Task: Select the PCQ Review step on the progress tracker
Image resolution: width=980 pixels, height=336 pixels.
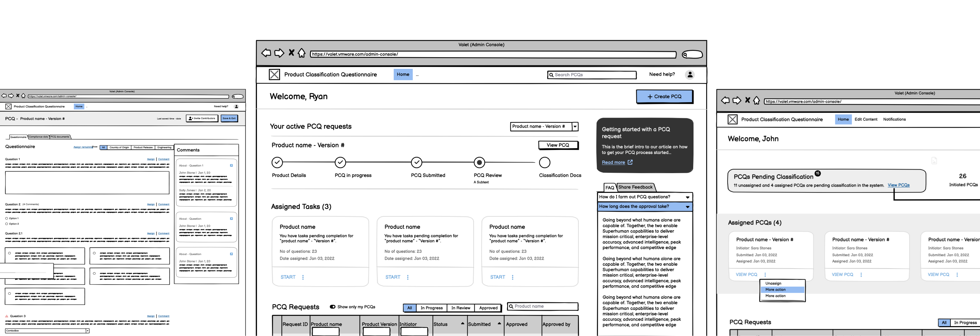Action: (x=479, y=163)
